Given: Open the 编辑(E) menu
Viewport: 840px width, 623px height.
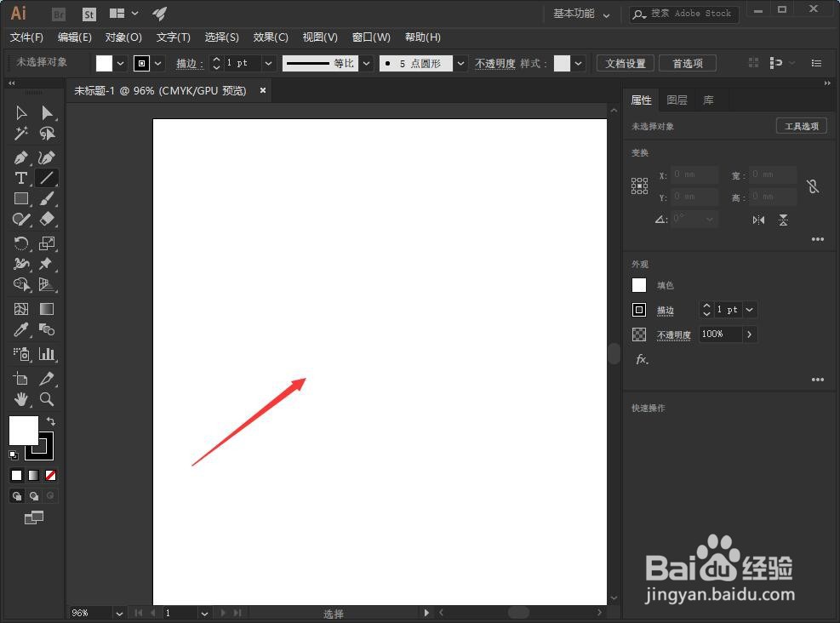Looking at the screenshot, I should (74, 37).
